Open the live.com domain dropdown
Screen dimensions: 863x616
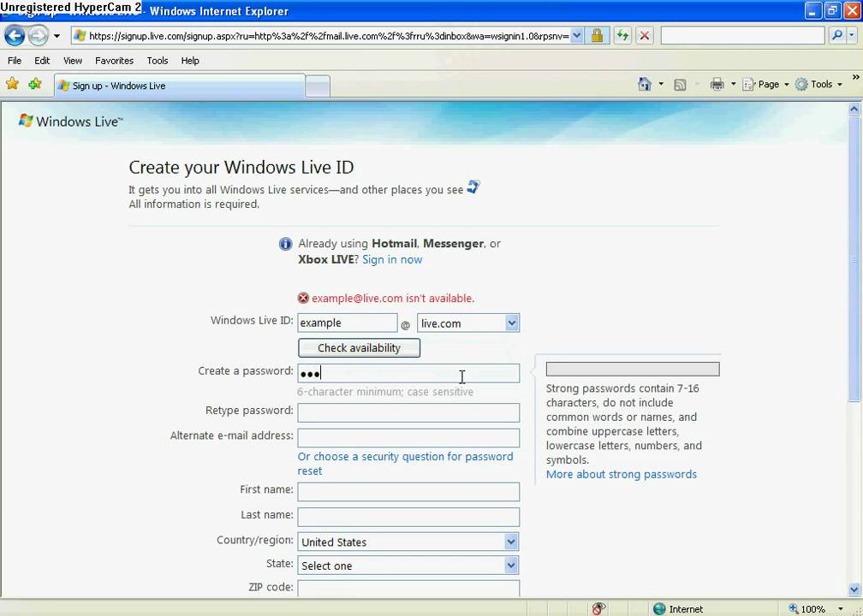511,323
